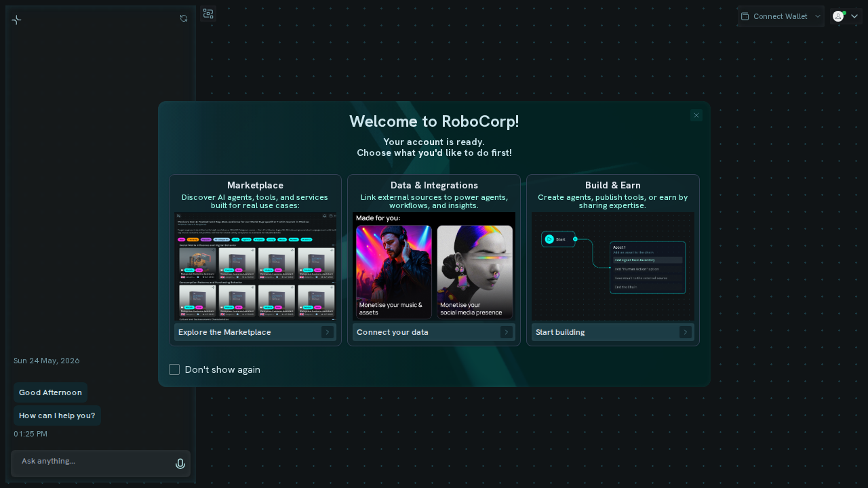Click the Good Afternoon message bubble
The image size is (868, 488).
click(x=50, y=392)
